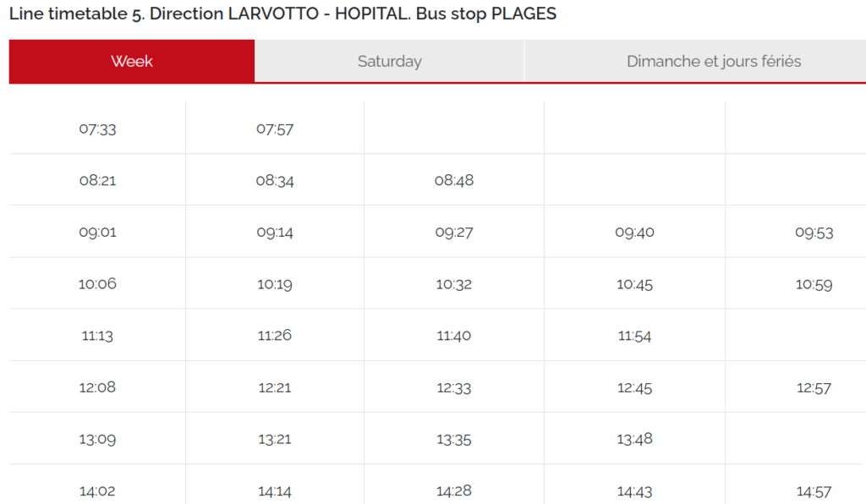Select the 07:57 departure time
Image resolution: width=866 pixels, height=504 pixels.
pyautogui.click(x=276, y=129)
